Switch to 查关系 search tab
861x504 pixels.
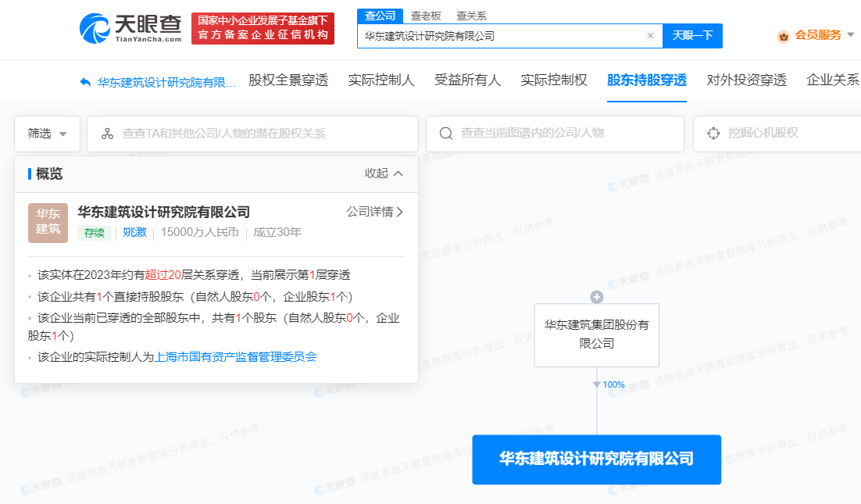(471, 16)
